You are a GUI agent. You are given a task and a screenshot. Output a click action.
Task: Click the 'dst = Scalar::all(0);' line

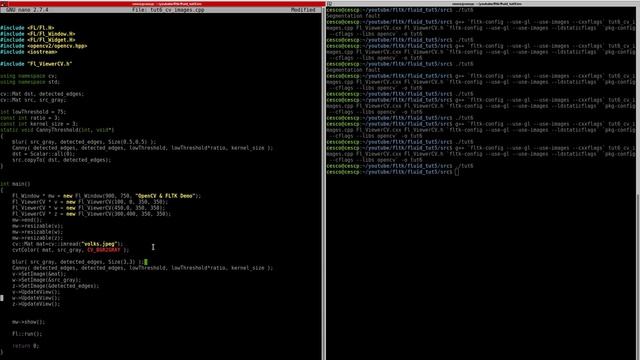44,154
